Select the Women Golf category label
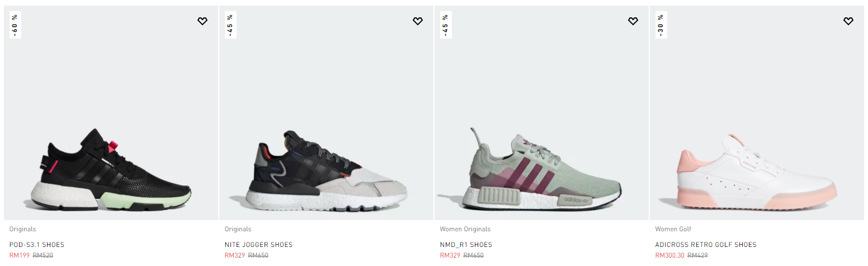 [673, 229]
